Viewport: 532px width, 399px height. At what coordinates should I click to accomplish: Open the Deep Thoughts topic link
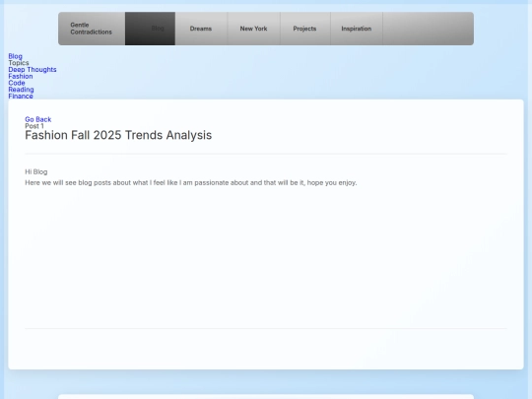33,70
